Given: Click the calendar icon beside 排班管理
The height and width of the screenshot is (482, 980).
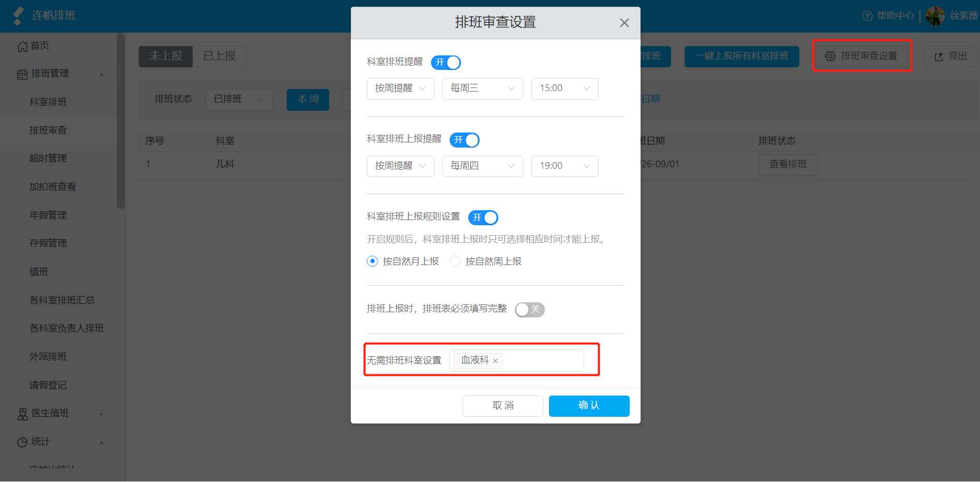Looking at the screenshot, I should pyautogui.click(x=22, y=75).
